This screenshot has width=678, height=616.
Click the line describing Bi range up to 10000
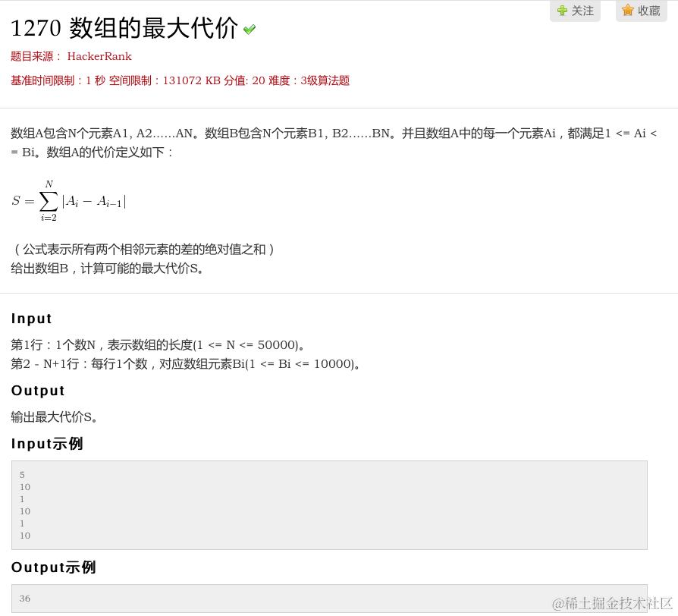[186, 364]
